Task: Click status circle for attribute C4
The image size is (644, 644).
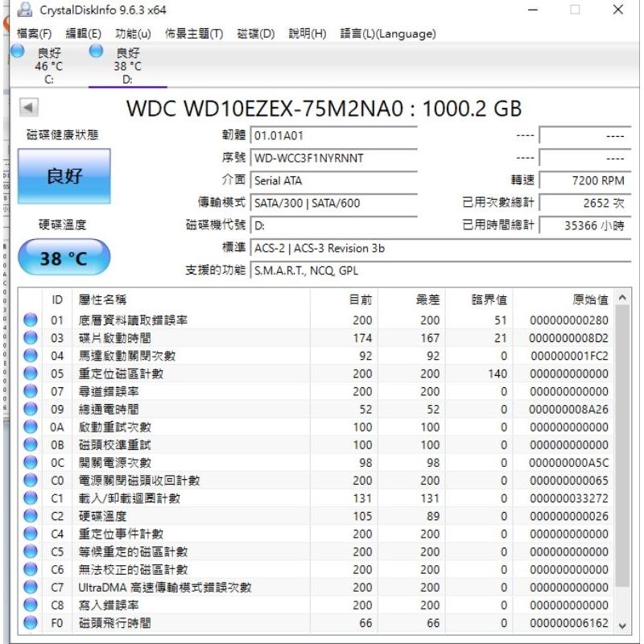Action: click(x=31, y=534)
